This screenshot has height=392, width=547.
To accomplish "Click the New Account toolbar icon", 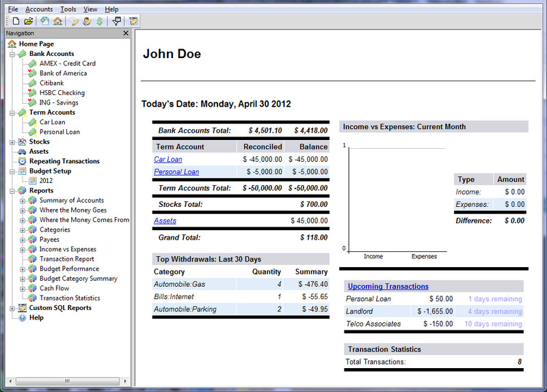I will pos(44,21).
